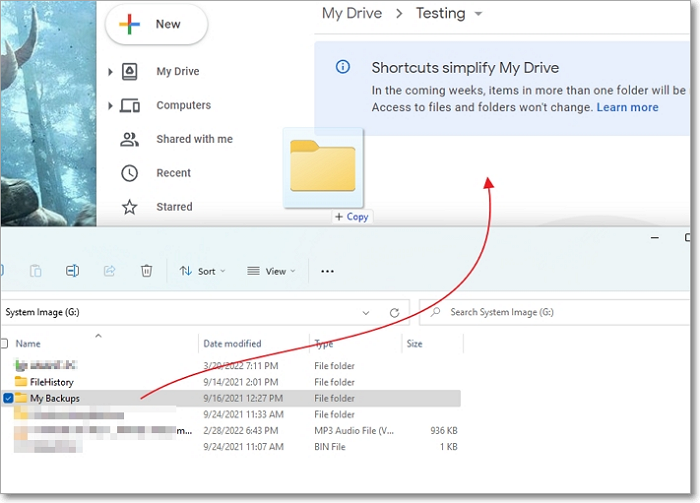Open the See more ellipsis menu

[x=327, y=271]
